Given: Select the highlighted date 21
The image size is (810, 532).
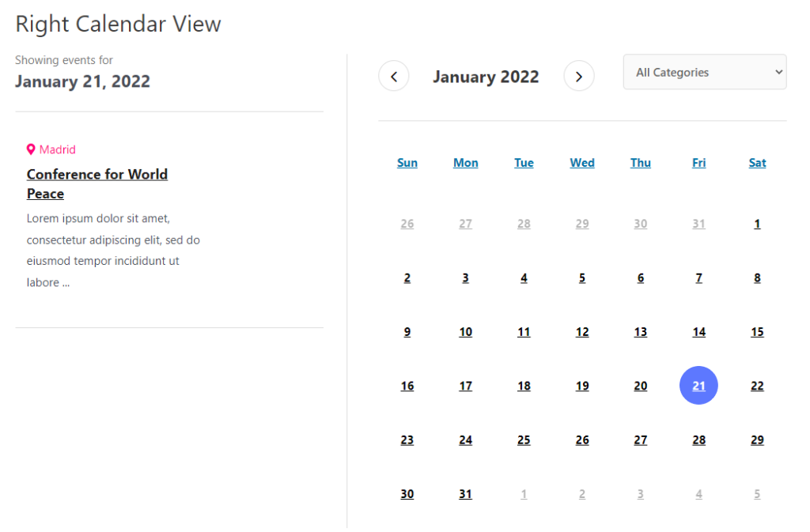Looking at the screenshot, I should [698, 386].
